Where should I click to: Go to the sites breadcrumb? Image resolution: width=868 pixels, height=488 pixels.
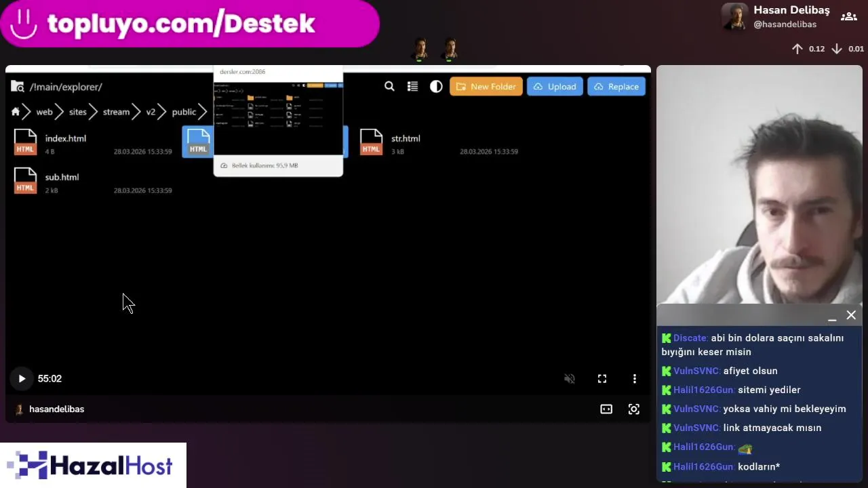78,112
